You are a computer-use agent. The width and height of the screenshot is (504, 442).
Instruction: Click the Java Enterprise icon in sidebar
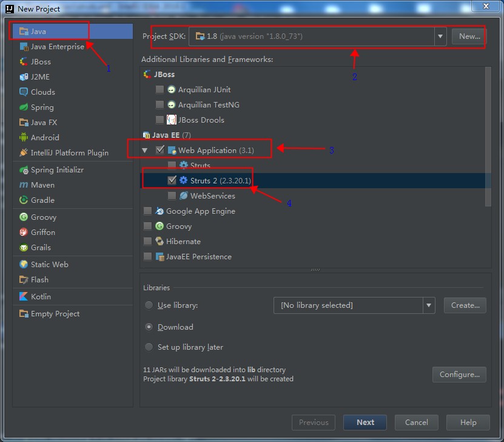pos(24,47)
